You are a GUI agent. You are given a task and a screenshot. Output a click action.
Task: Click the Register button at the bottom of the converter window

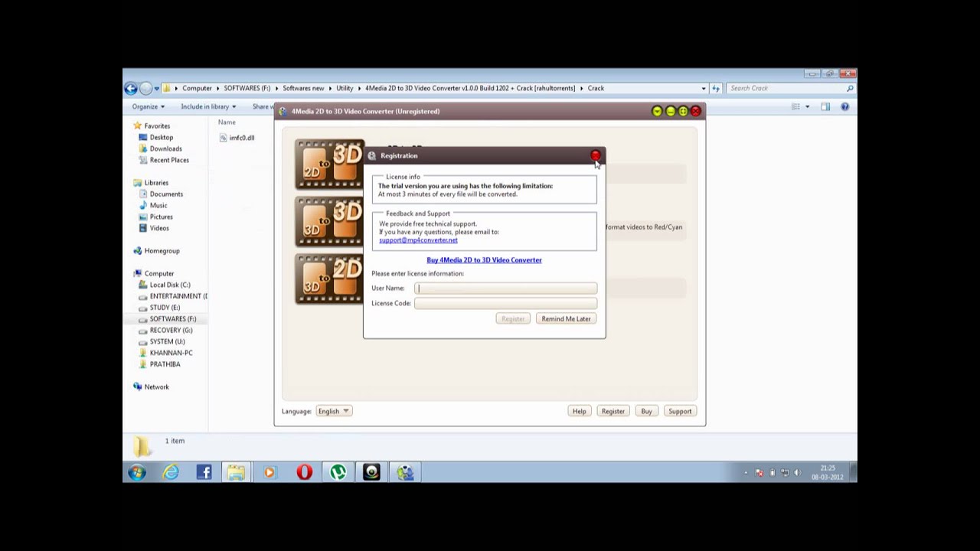pyautogui.click(x=612, y=412)
